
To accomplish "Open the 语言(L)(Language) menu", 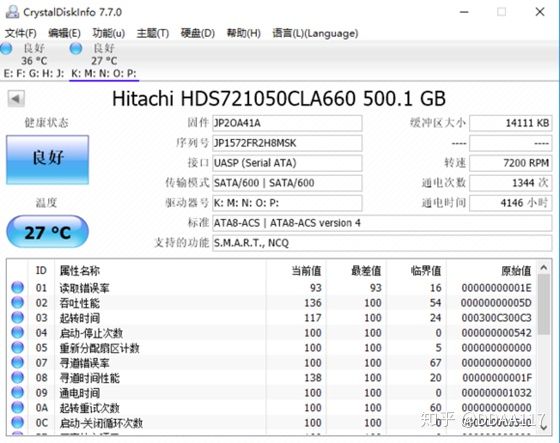I will pos(315,33).
